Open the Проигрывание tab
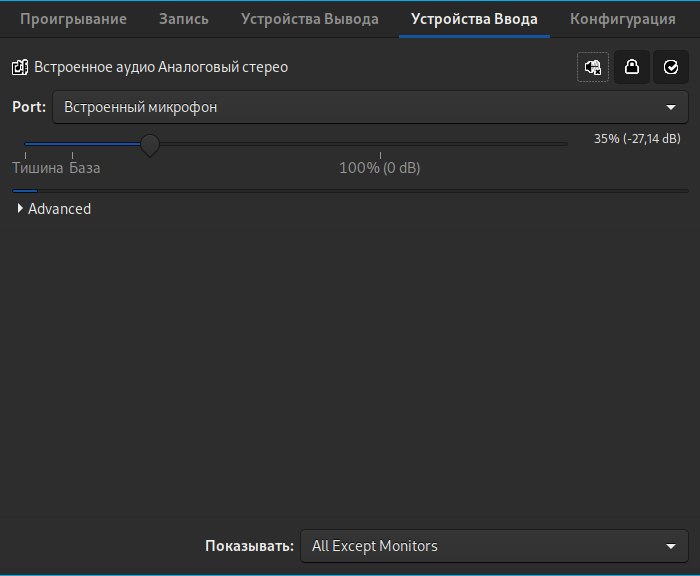 click(x=73, y=19)
